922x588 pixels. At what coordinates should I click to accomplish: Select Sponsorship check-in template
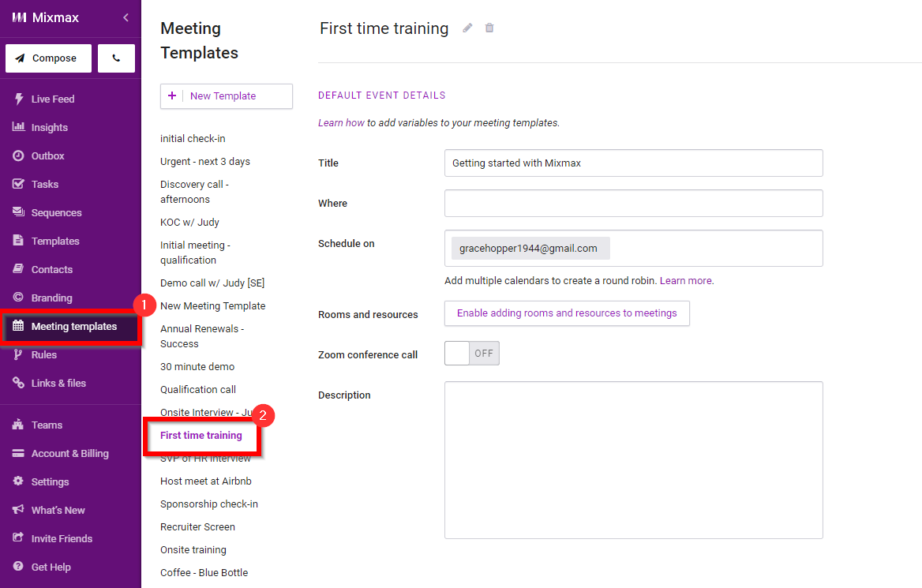[x=209, y=504]
